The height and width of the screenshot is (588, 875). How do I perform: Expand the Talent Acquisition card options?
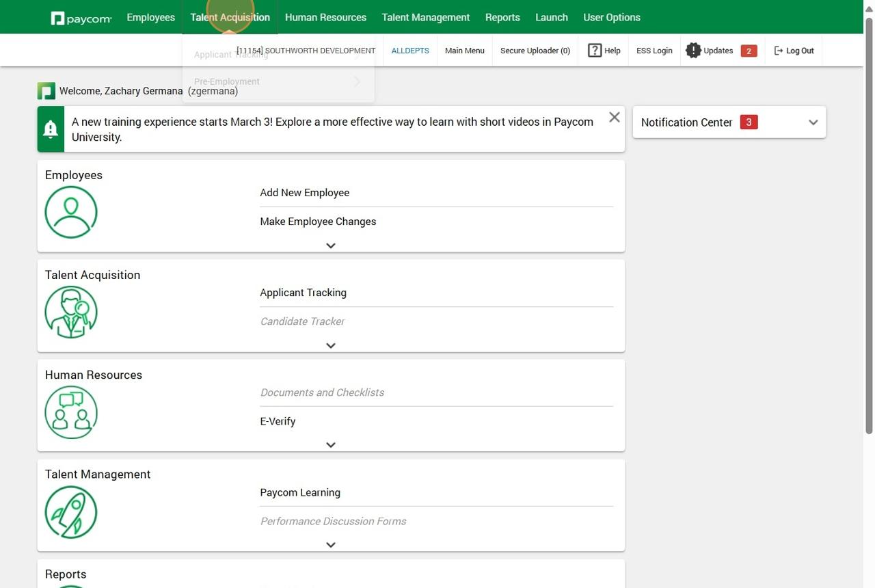click(331, 345)
